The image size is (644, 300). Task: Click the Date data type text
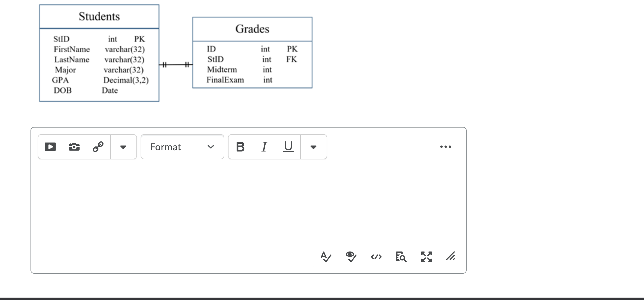[110, 90]
